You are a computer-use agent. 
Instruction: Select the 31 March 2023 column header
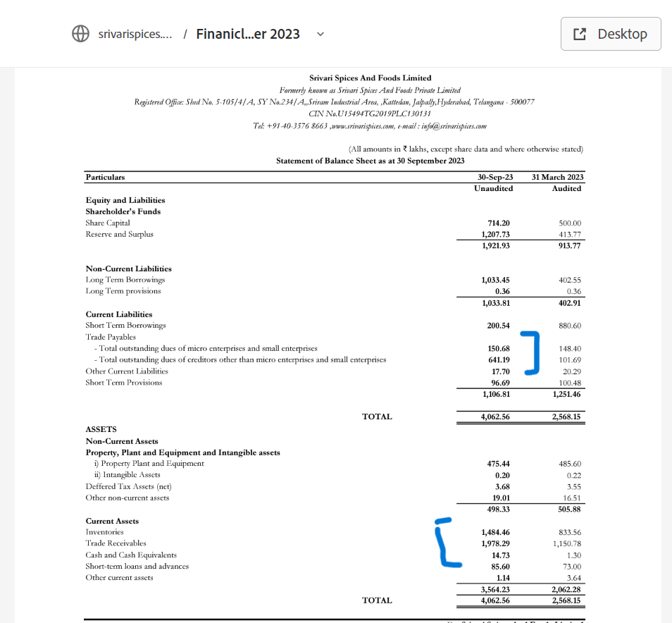[x=557, y=177]
